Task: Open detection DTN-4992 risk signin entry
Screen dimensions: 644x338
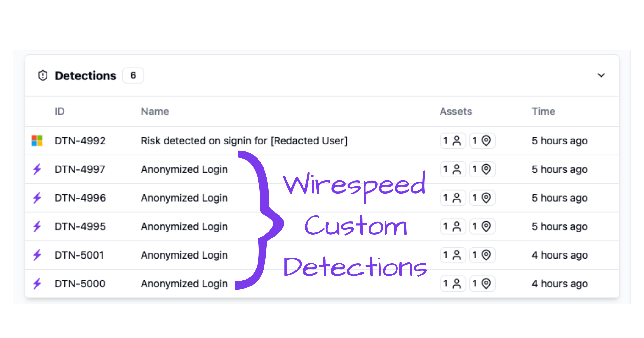Action: [x=244, y=141]
